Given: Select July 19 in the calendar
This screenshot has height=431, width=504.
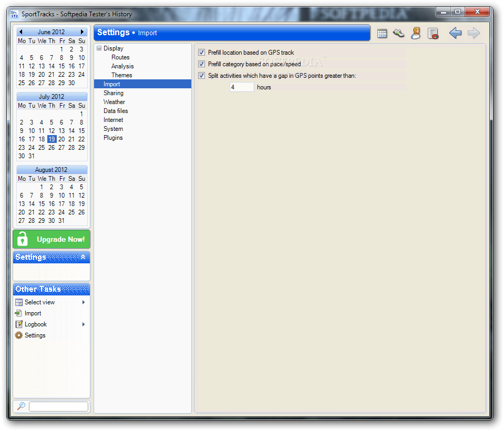Looking at the screenshot, I should pos(52,139).
